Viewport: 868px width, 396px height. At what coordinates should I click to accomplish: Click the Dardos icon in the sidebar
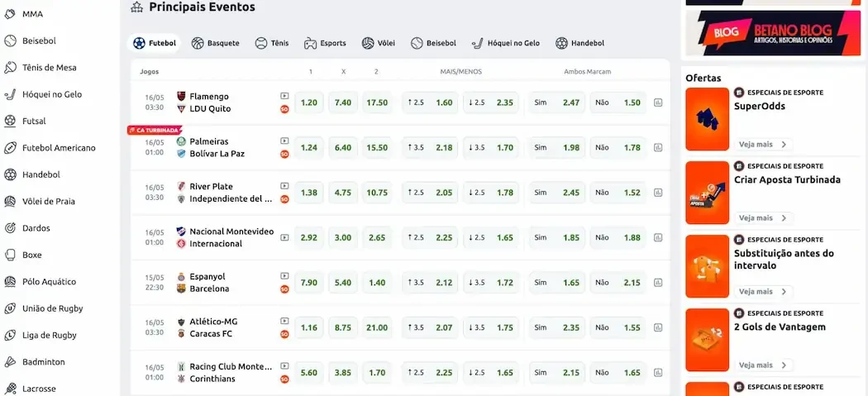[10, 228]
